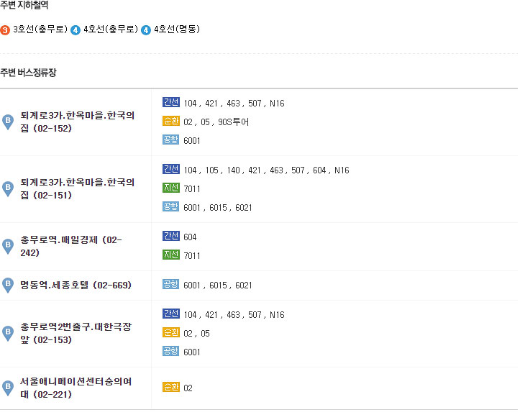Select stop 퇴계로3가.한옥마을.한국의집 (02-152)
Screen dimensions: 525x420
[78, 122]
